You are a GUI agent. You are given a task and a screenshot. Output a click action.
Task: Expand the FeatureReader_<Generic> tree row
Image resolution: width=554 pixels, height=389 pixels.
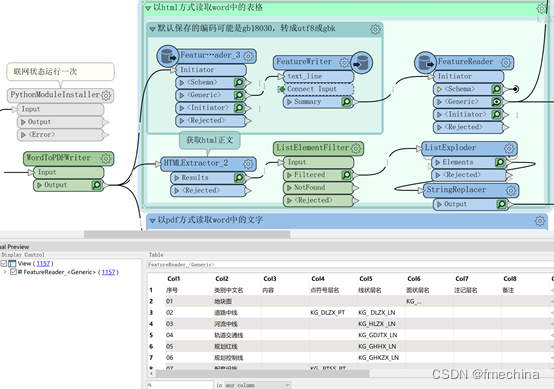pyautogui.click(x=5, y=272)
